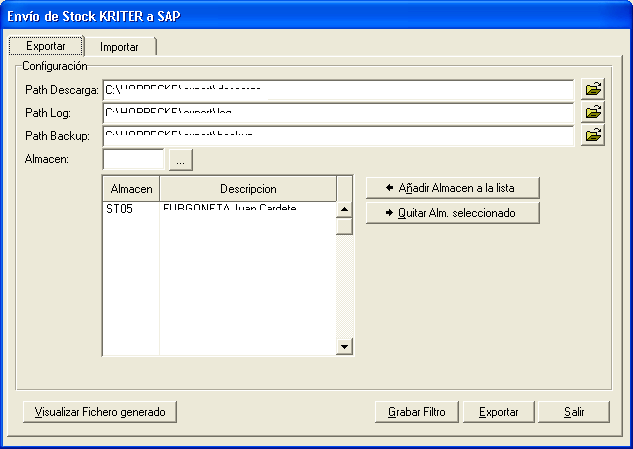Click the list scrollbar up arrow
The width and height of the screenshot is (633, 449).
click(x=344, y=209)
